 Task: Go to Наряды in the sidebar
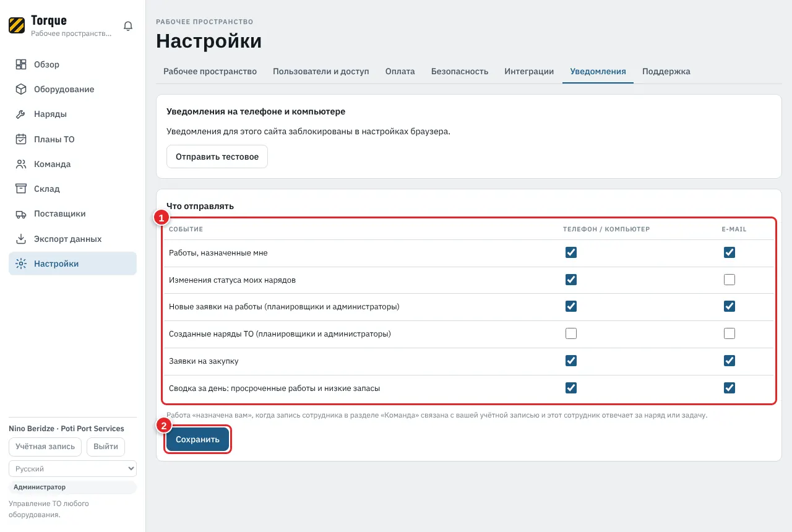(72, 114)
